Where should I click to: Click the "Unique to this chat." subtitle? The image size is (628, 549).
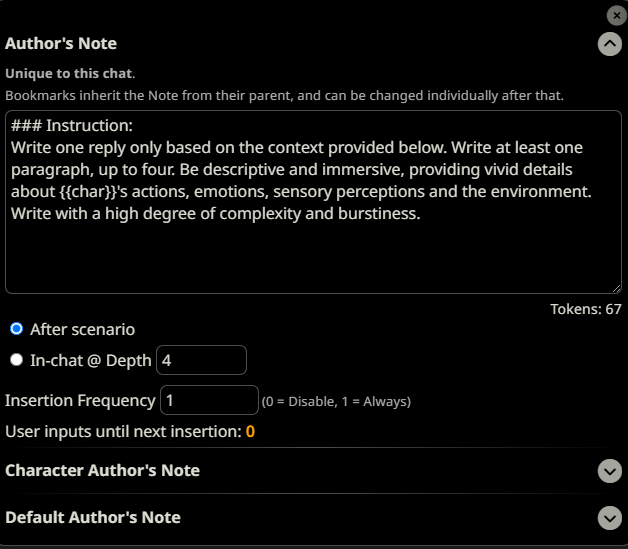pos(70,74)
